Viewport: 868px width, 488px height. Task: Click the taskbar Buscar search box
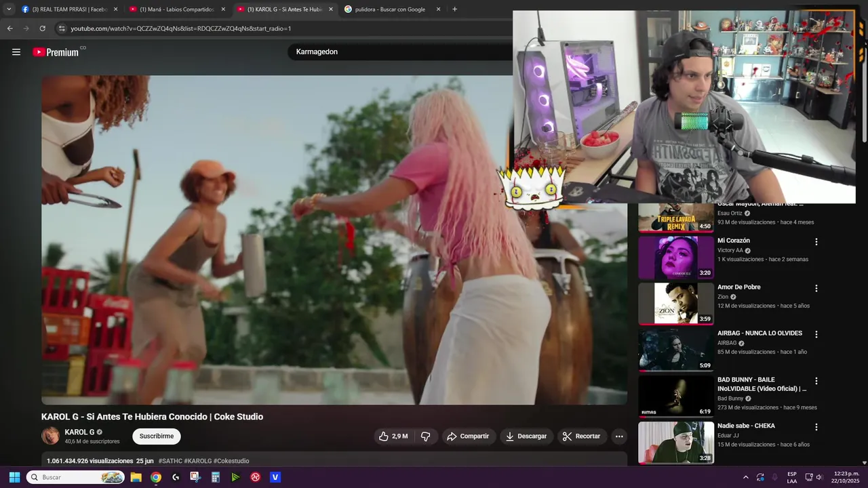[76, 477]
